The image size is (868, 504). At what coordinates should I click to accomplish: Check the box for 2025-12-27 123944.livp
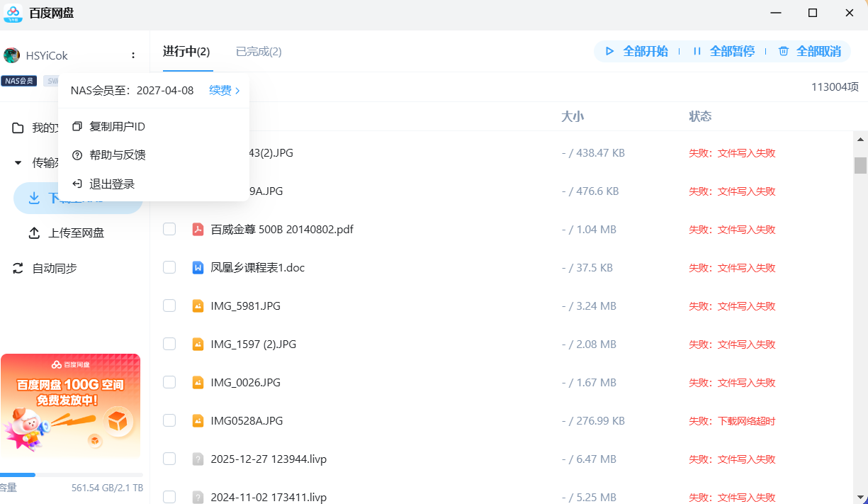169,459
